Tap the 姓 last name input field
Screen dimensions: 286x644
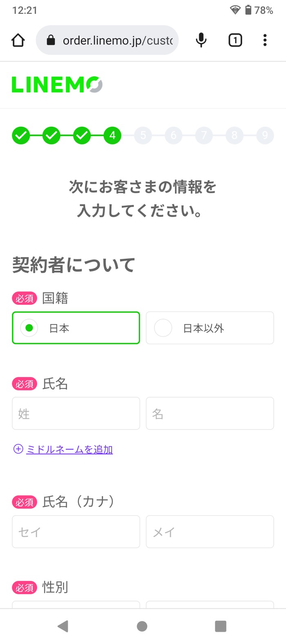coord(76,413)
